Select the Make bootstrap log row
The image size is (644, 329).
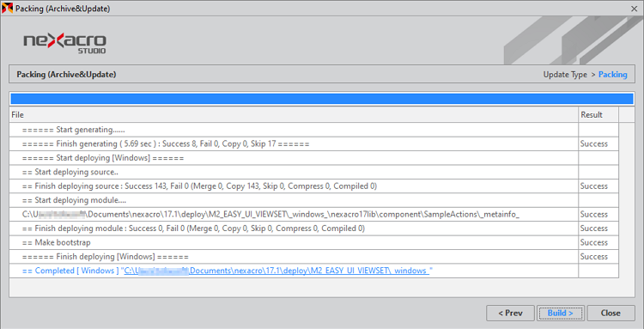[314, 242]
